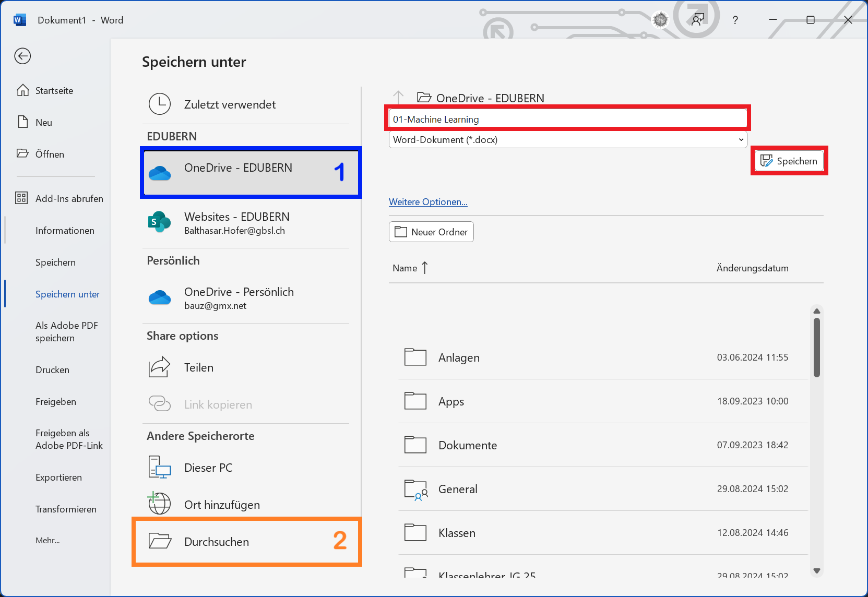Click the Dieser PC computer icon
868x597 pixels.
click(160, 467)
